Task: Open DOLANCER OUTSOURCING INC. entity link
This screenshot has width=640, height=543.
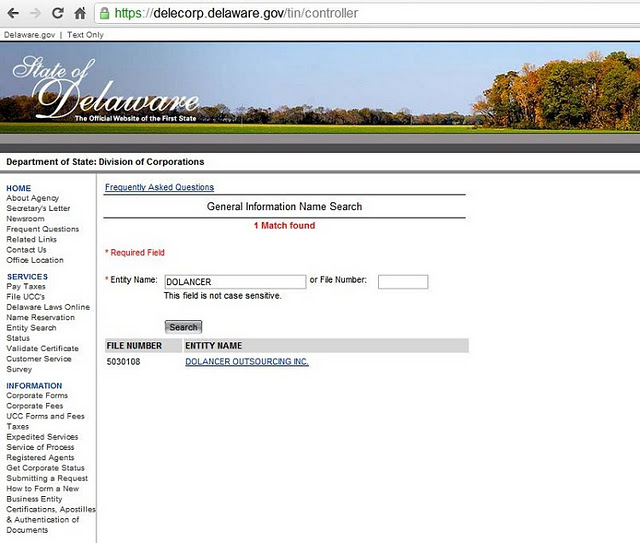Action: coord(247,362)
